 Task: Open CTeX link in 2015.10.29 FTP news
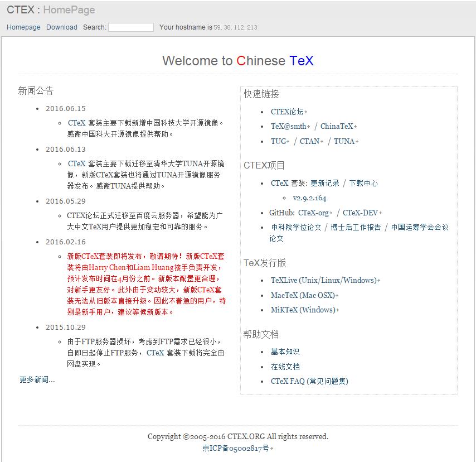click(155, 353)
